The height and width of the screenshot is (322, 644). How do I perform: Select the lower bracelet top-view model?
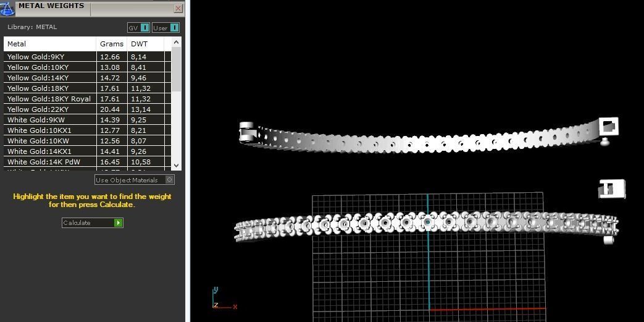[426, 227]
